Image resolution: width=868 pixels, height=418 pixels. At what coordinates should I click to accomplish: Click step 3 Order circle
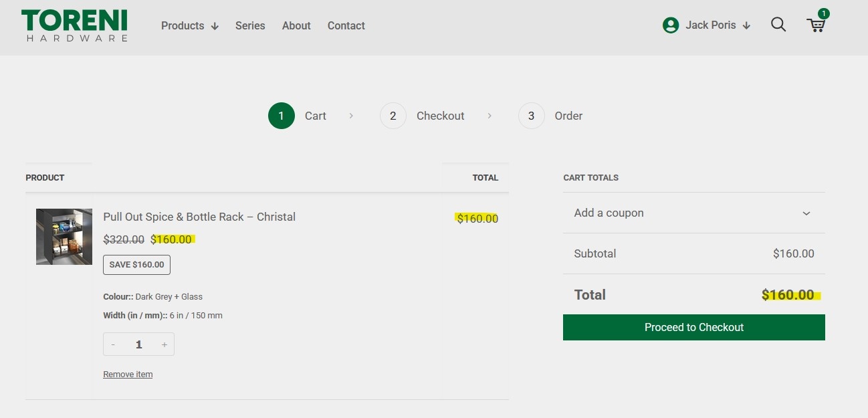[531, 116]
